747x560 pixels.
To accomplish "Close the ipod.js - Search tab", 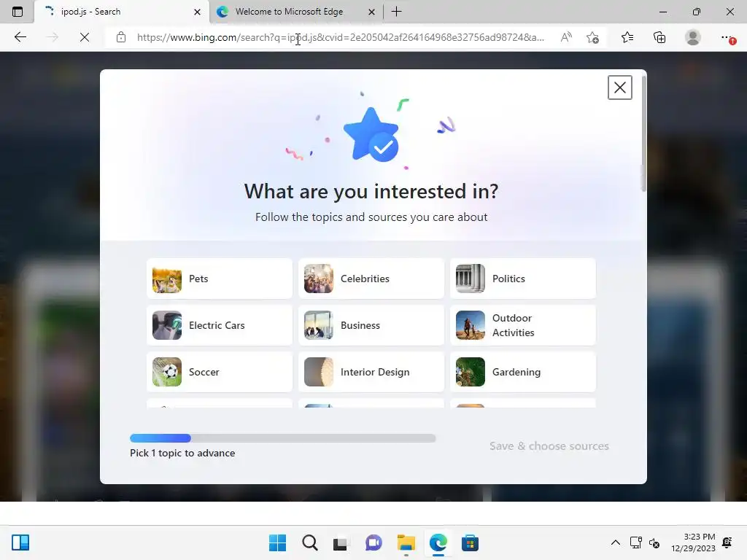I will point(197,12).
